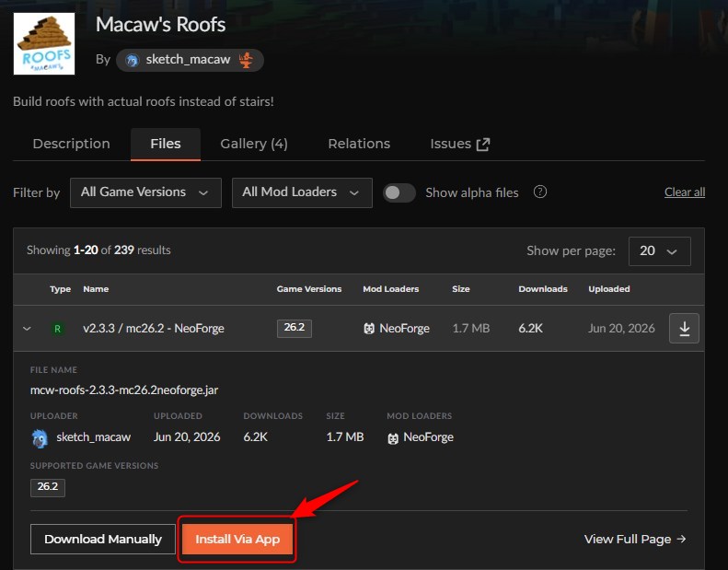Click the author badge icon beside sketch_macaw

(x=246, y=60)
